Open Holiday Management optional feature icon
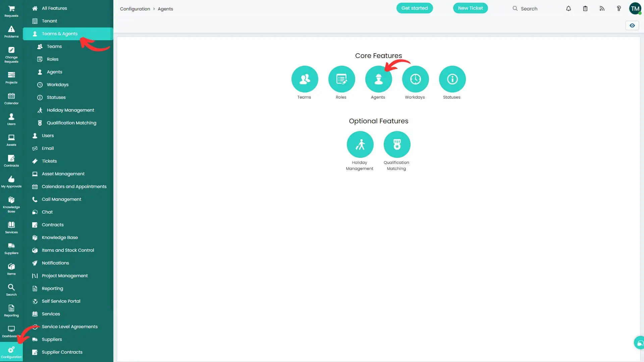644x362 pixels. tap(360, 144)
